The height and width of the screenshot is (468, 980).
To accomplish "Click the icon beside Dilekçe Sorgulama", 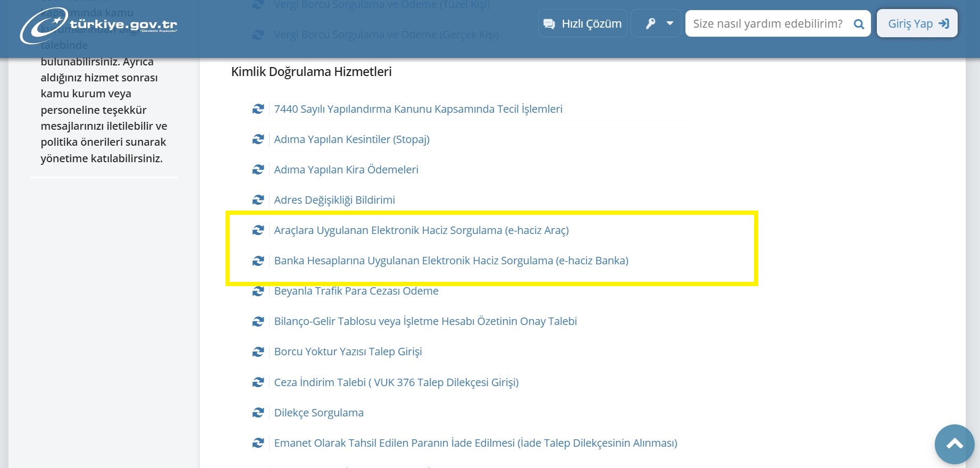I will (x=258, y=413).
